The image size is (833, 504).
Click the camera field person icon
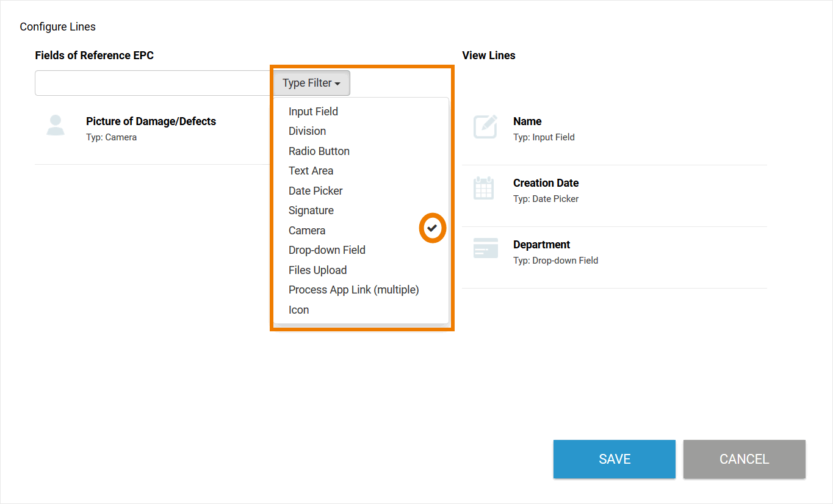point(56,126)
